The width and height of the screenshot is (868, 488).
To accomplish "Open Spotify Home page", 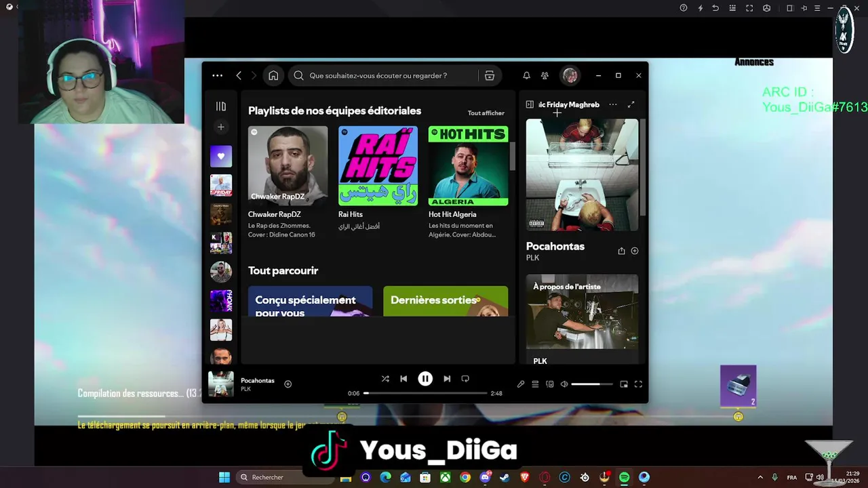I will (x=273, y=76).
